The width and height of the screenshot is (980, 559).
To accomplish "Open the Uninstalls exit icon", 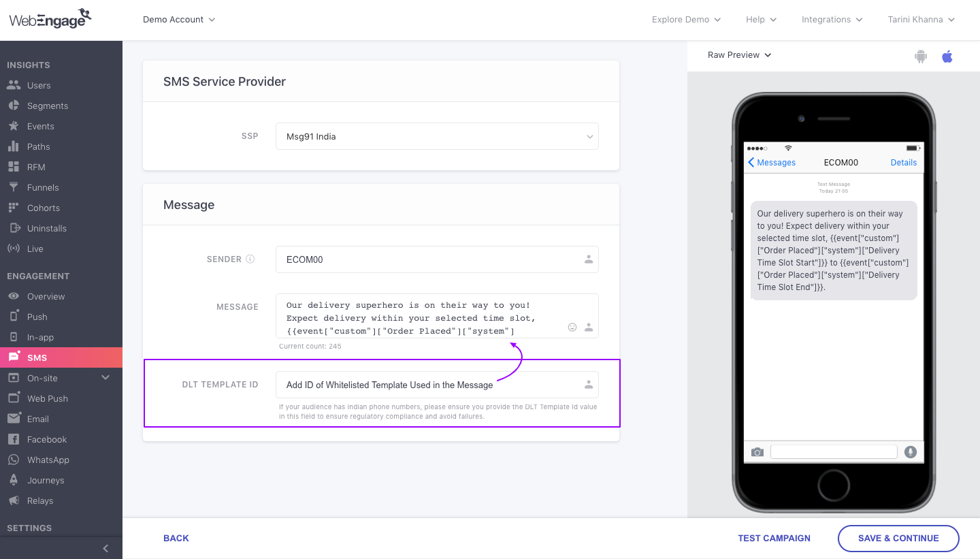I will tap(14, 228).
